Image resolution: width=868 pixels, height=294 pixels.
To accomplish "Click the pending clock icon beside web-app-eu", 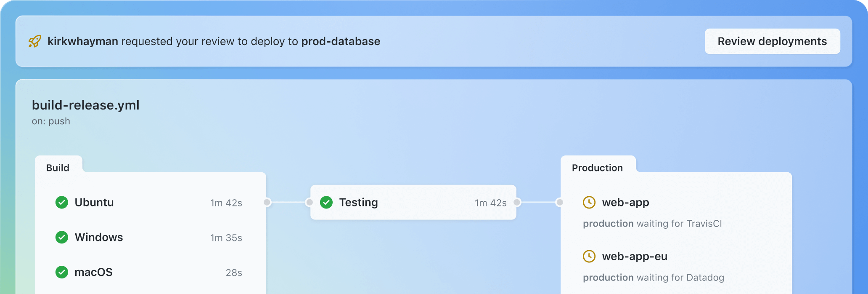I will click(x=589, y=256).
